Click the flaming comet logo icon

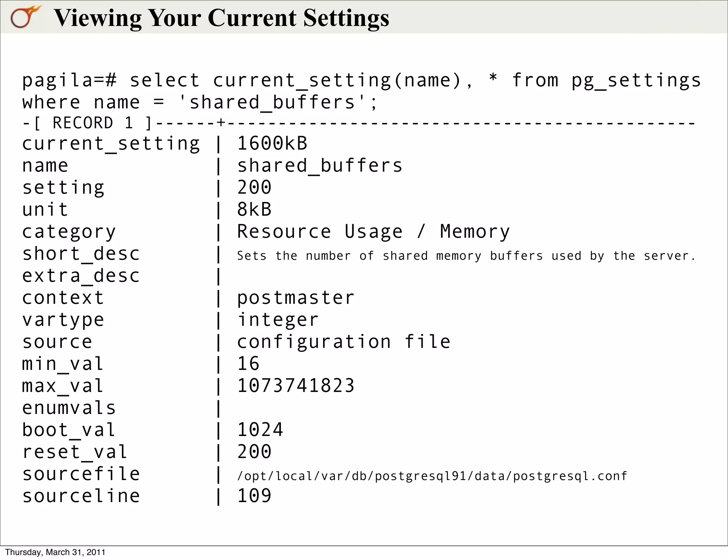(25, 17)
